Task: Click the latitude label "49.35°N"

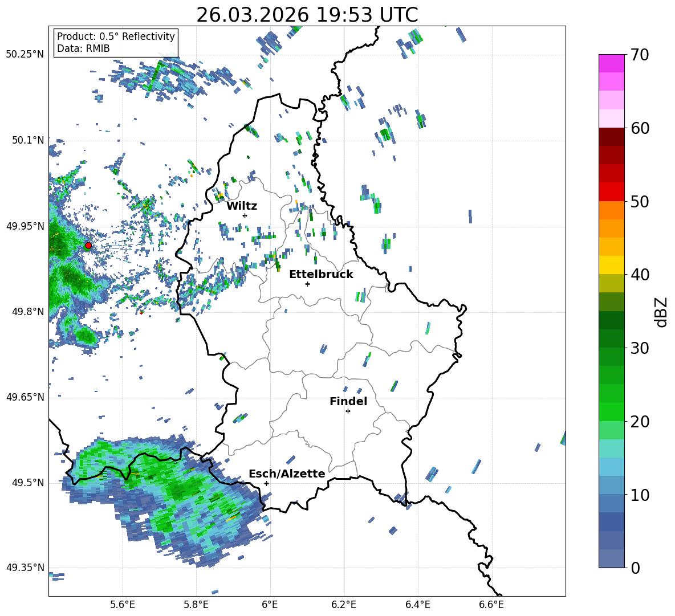Action: [25, 568]
